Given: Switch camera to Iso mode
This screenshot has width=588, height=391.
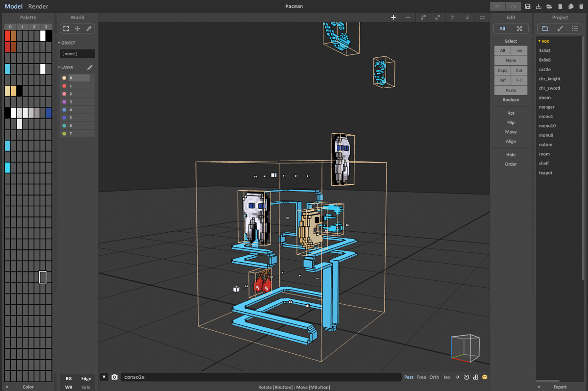Looking at the screenshot, I should [447, 377].
